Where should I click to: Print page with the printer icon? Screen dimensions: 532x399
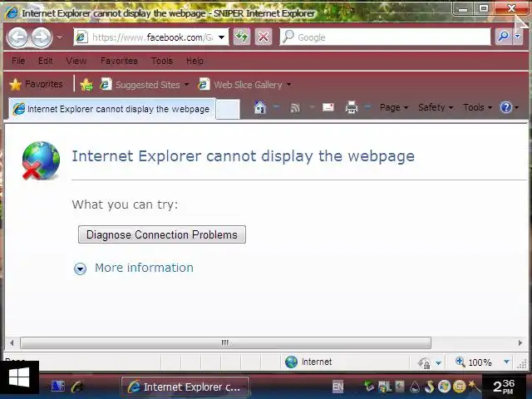tap(352, 107)
